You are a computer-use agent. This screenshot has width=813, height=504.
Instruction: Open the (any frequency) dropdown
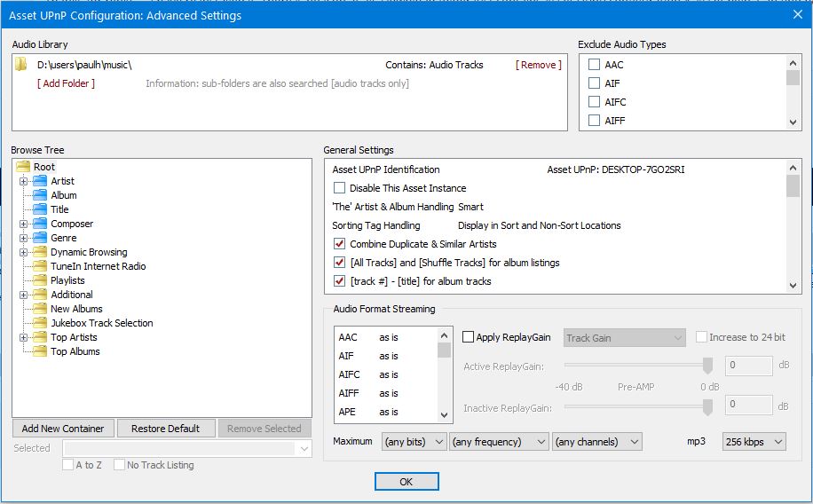(x=499, y=441)
